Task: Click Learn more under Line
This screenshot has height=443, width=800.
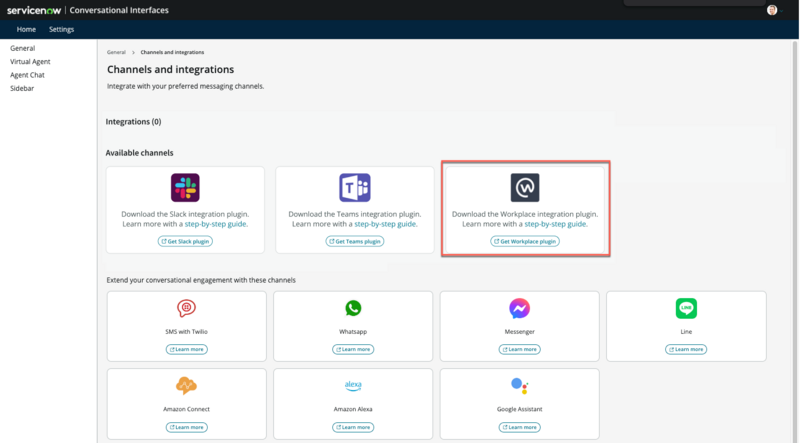Action: pyautogui.click(x=686, y=350)
